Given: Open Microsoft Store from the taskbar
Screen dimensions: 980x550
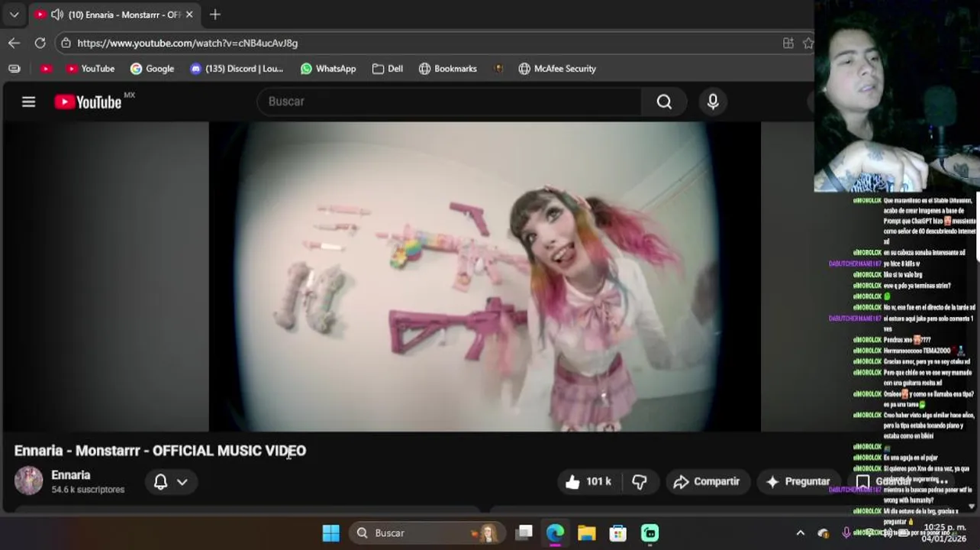Looking at the screenshot, I should [x=618, y=533].
